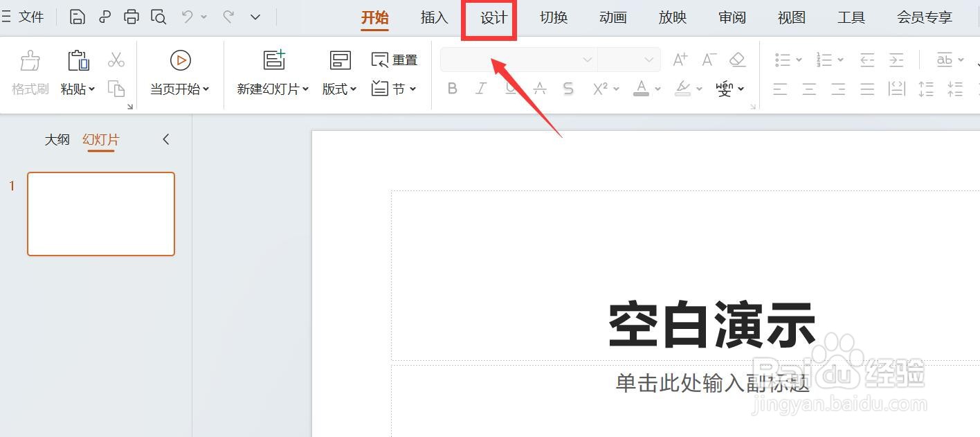The image size is (980, 437).
Task: Click the Copy pages icon
Action: [x=116, y=89]
